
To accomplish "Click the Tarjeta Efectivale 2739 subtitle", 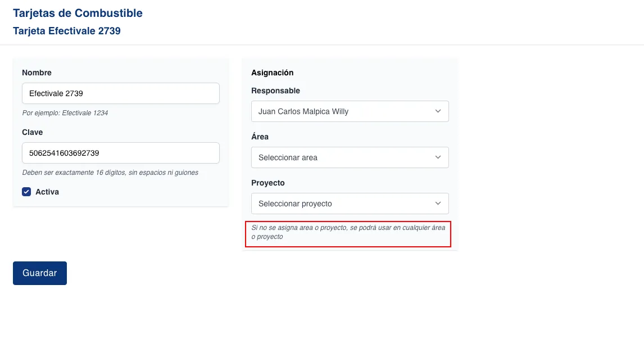I will [x=67, y=31].
